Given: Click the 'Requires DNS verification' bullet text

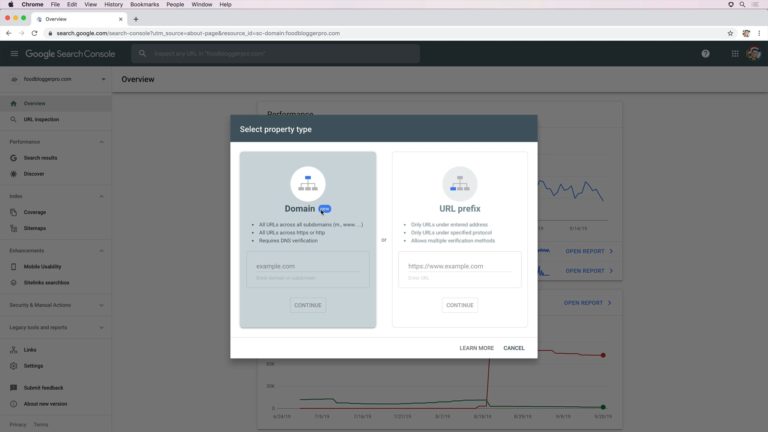Looking at the screenshot, I should tap(288, 240).
